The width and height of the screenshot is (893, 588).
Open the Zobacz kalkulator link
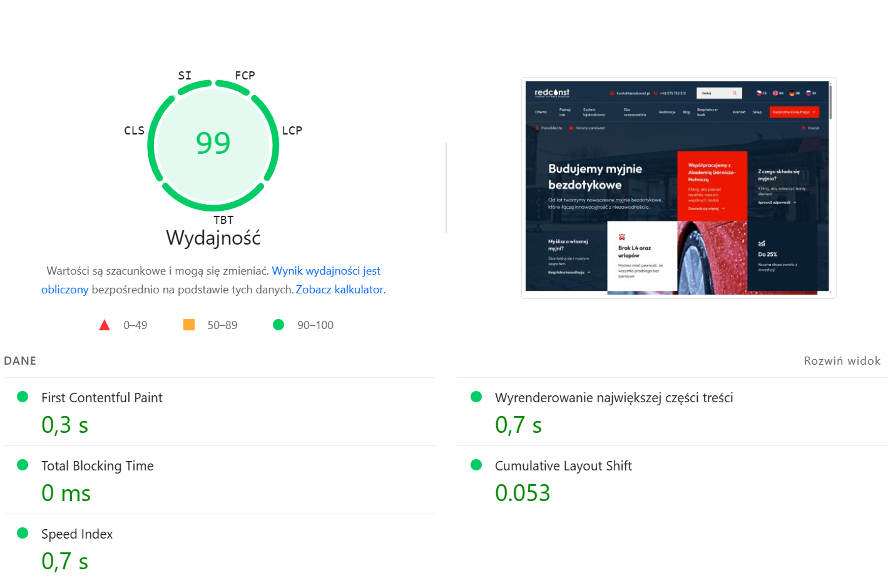tap(339, 290)
